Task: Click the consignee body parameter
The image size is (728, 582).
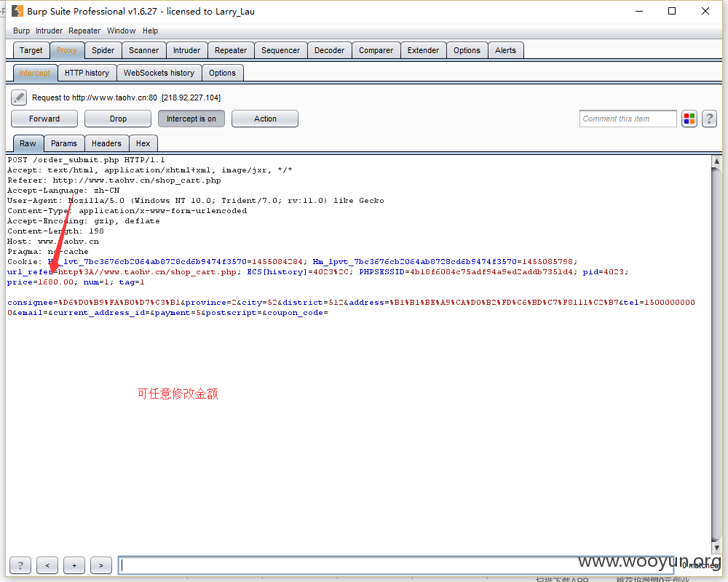Action: pyautogui.click(x=94, y=303)
